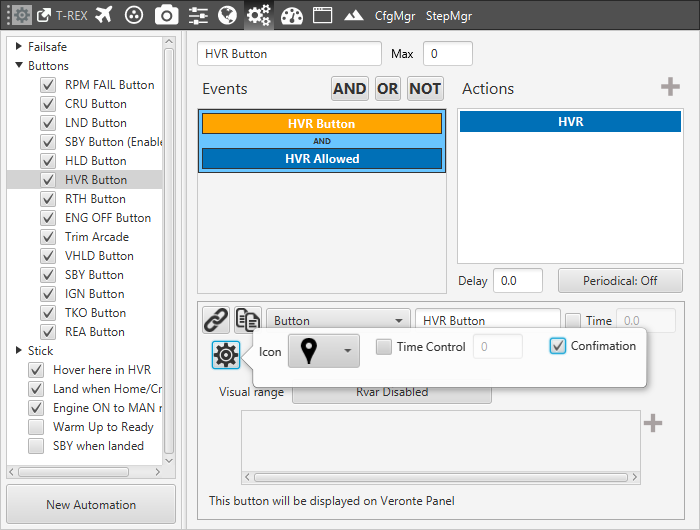This screenshot has height=530, width=700.
Task: Select the airplane vehicle icon
Action: point(104,15)
